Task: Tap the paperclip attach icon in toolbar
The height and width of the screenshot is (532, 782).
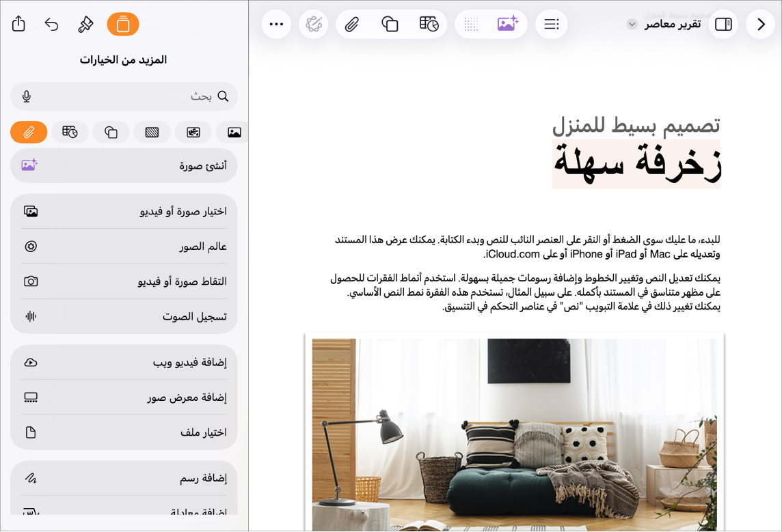Action: (352, 24)
